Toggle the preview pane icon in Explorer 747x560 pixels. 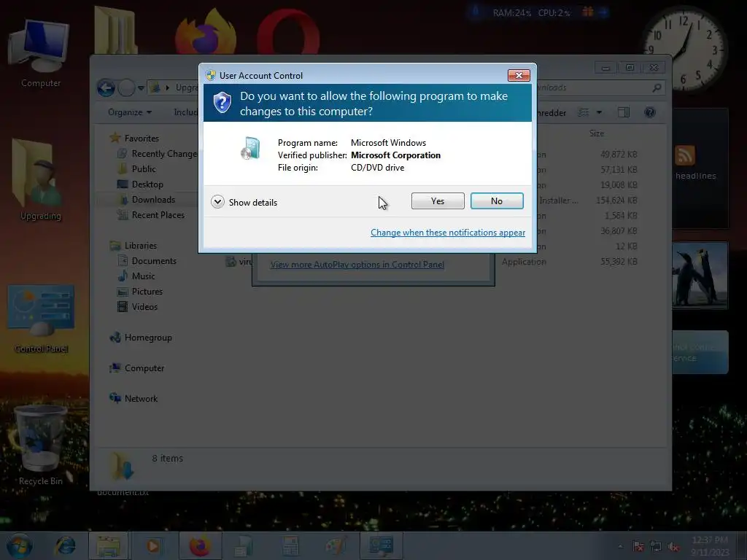pos(624,112)
